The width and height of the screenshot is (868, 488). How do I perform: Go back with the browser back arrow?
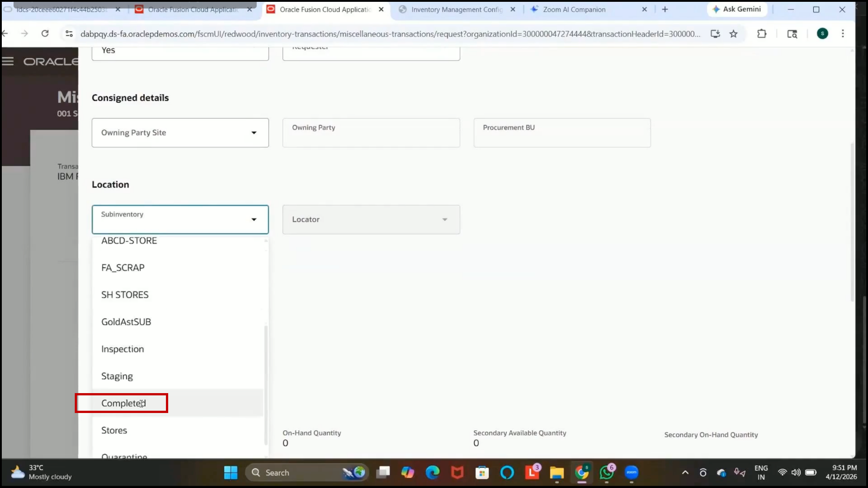point(5,33)
